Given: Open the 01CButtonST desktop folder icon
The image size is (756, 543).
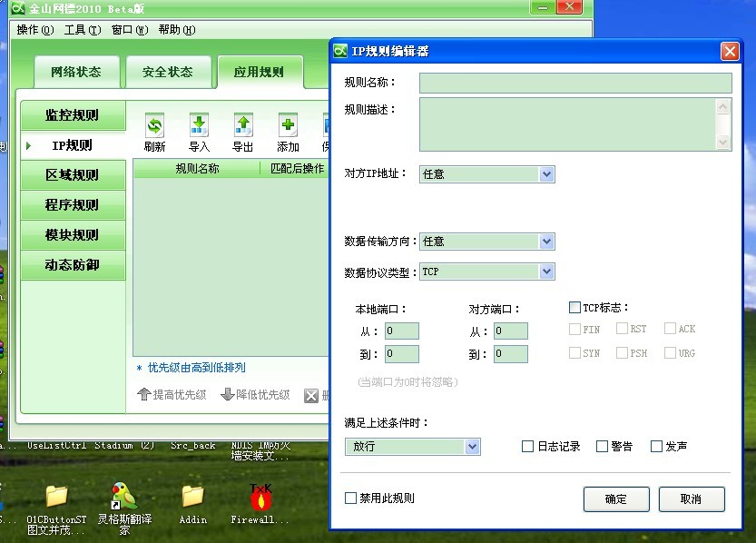Looking at the screenshot, I should [56, 496].
